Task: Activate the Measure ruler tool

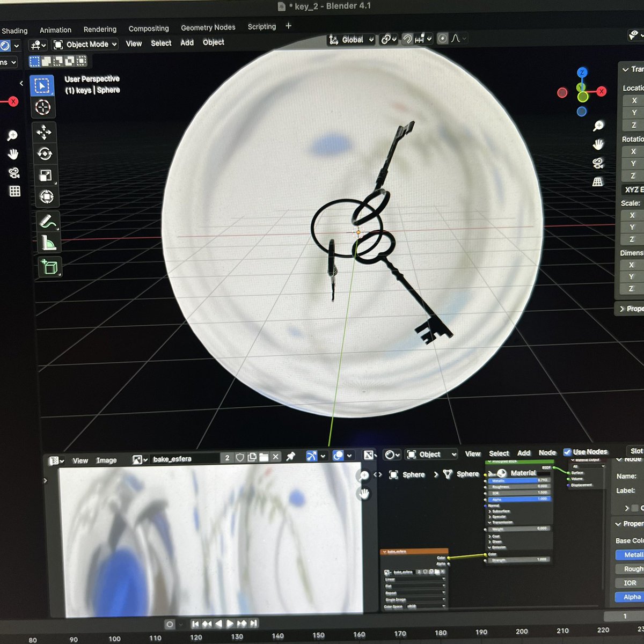Action: click(49, 244)
